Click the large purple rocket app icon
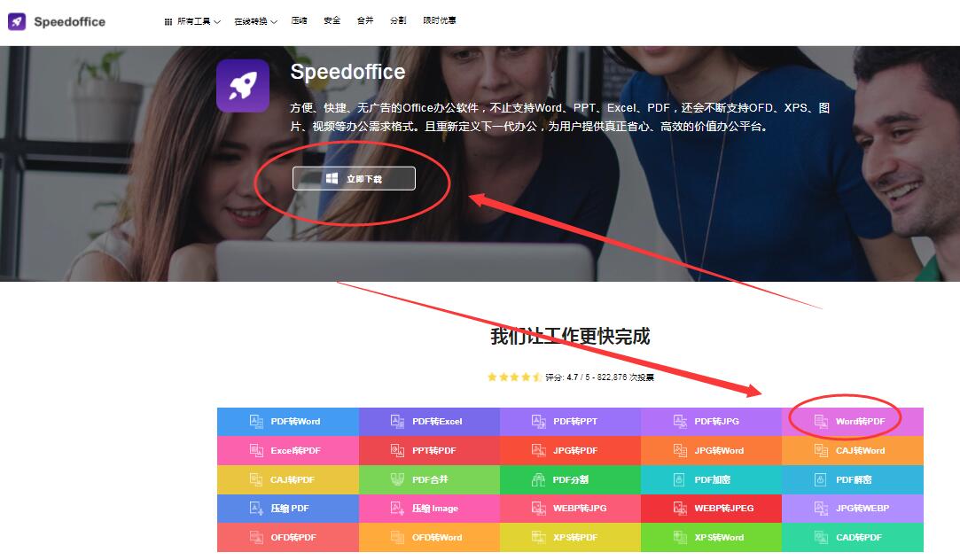The width and height of the screenshot is (960, 560). click(243, 86)
